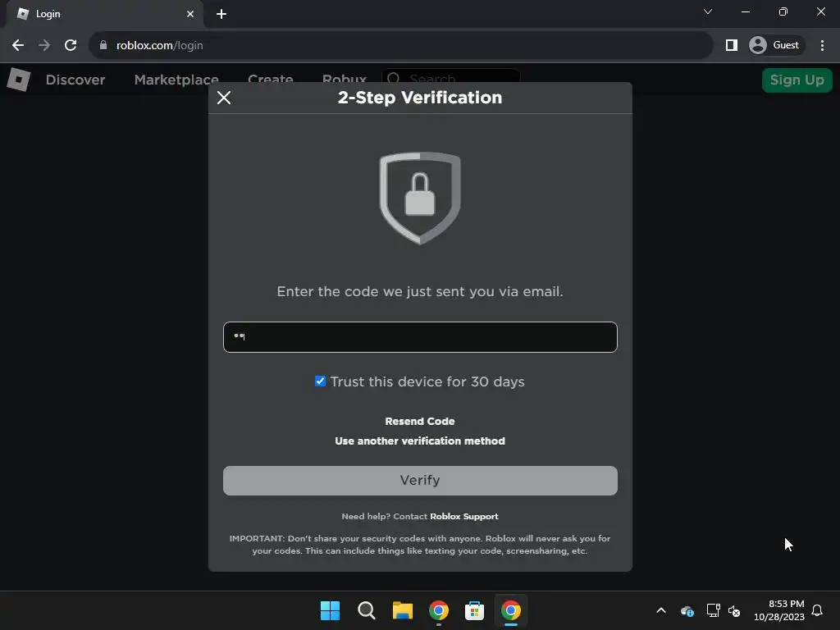Open clock and date panel
This screenshot has height=630, width=840.
pos(779,610)
